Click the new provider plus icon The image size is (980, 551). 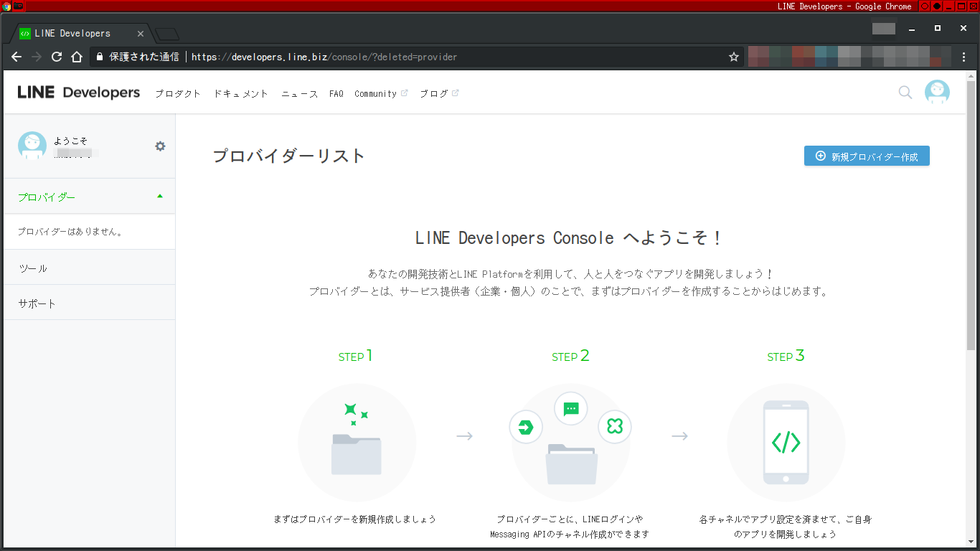[820, 156]
